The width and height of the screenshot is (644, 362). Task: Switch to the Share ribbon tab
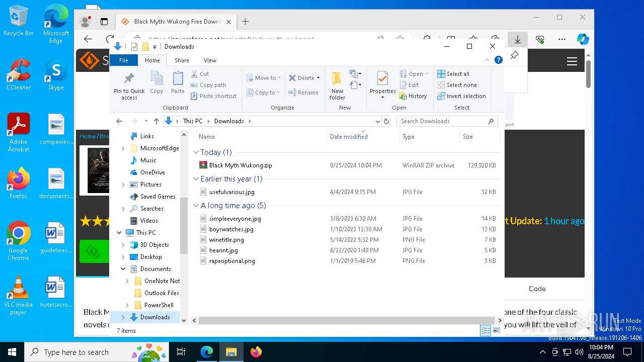tap(182, 60)
